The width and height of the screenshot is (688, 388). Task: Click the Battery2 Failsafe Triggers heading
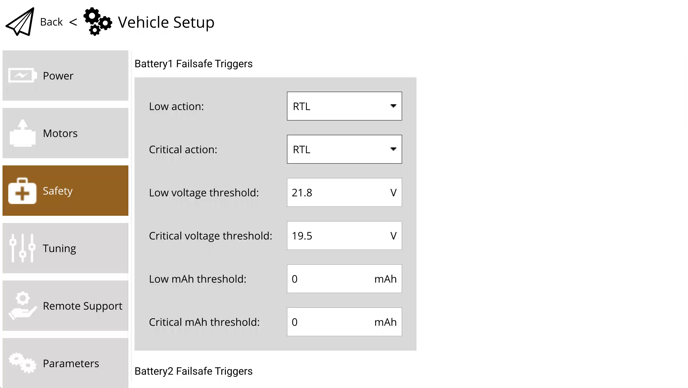[194, 371]
